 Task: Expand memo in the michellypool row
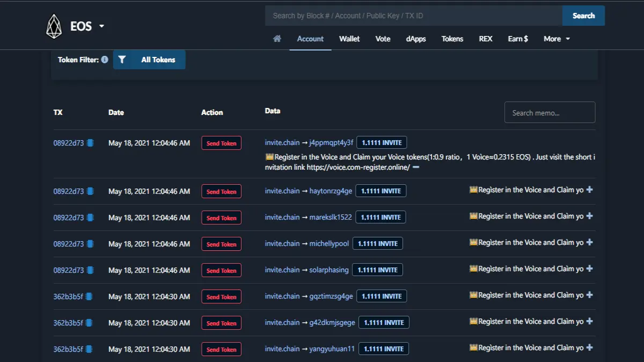click(x=589, y=242)
